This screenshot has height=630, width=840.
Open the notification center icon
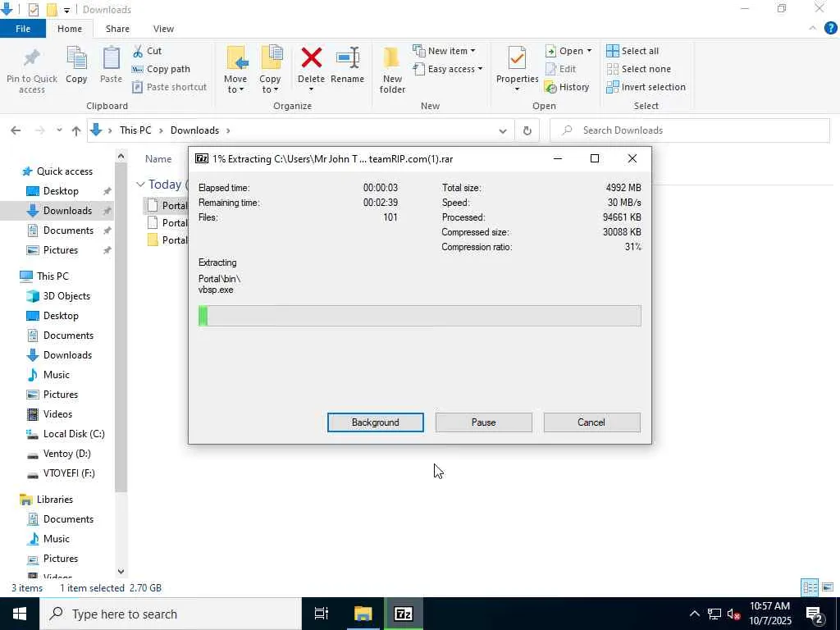(x=815, y=614)
